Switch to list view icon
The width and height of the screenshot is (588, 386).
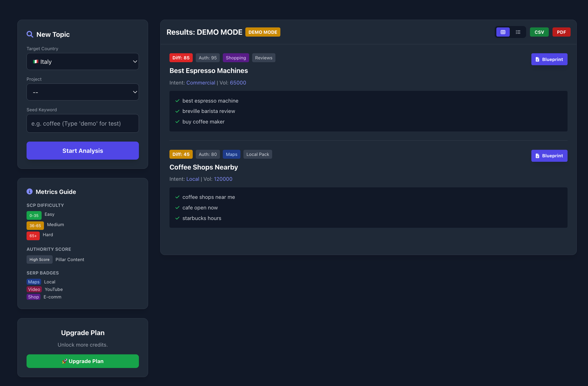pos(518,32)
